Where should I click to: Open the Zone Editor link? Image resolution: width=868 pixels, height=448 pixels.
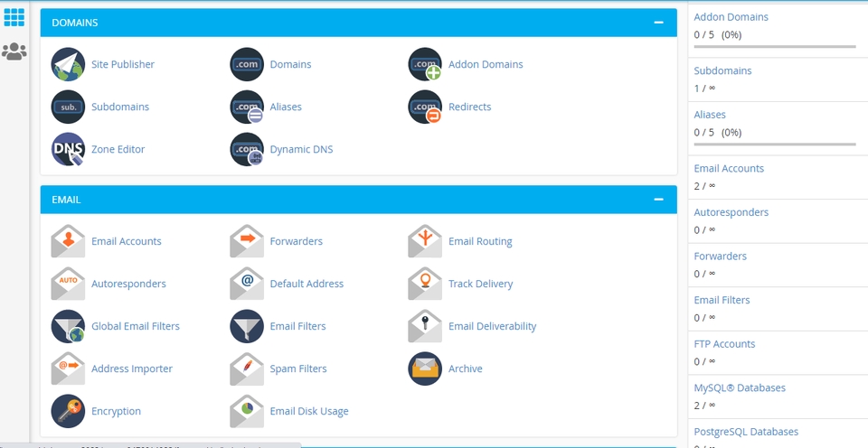pyautogui.click(x=118, y=149)
